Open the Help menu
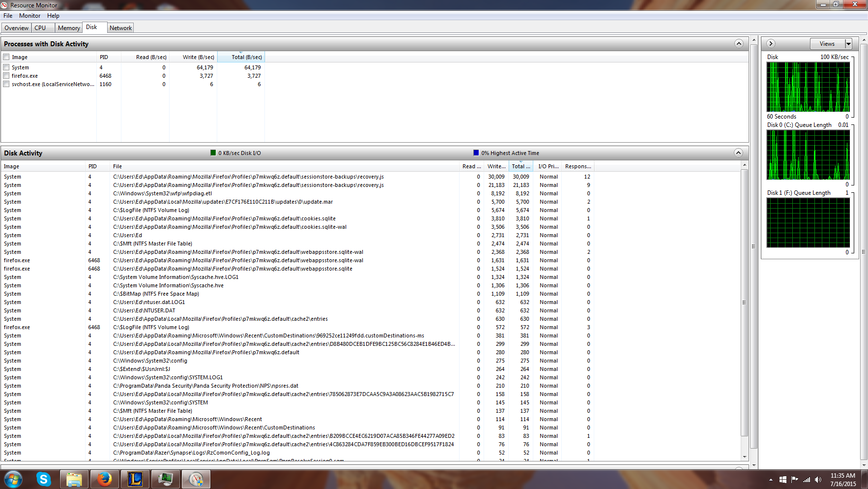Viewport: 868px width, 489px height. pos(53,16)
